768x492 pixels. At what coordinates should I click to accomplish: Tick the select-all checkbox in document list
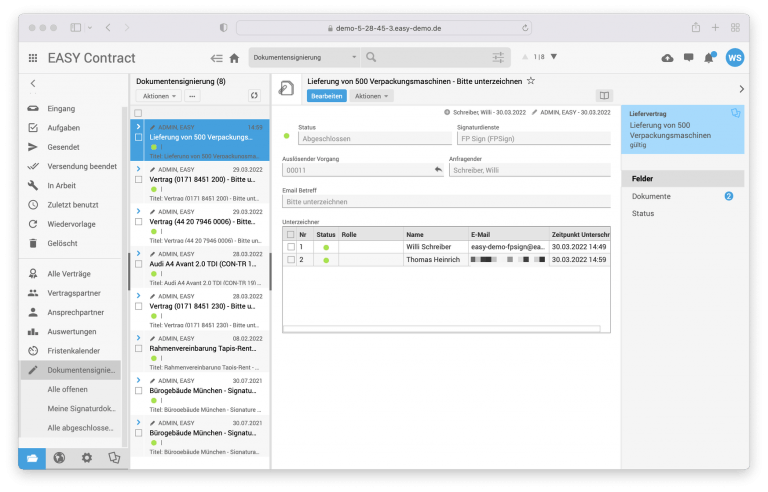tap(138, 113)
